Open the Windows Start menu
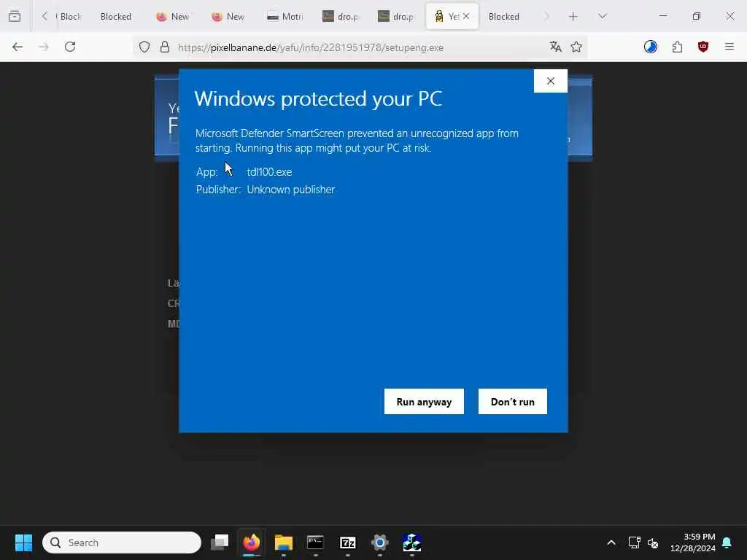747x560 pixels. tap(23, 542)
